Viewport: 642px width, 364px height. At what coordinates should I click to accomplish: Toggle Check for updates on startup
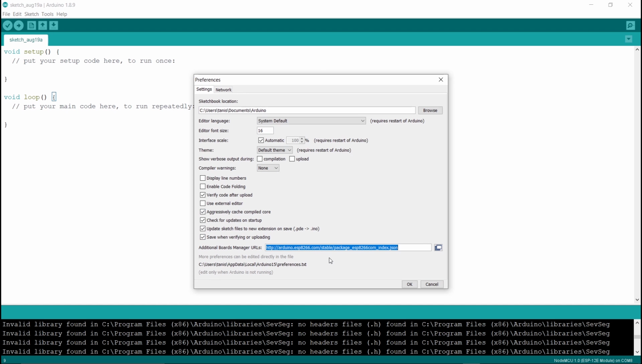click(203, 220)
